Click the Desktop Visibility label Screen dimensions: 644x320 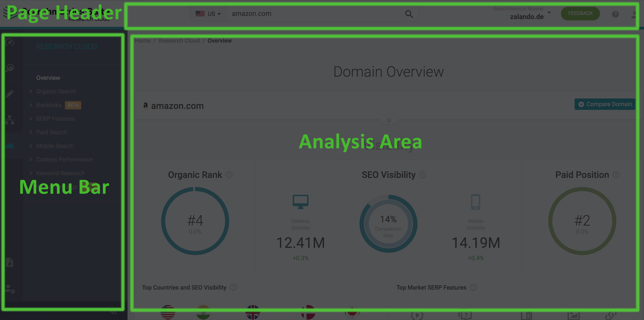(x=300, y=224)
